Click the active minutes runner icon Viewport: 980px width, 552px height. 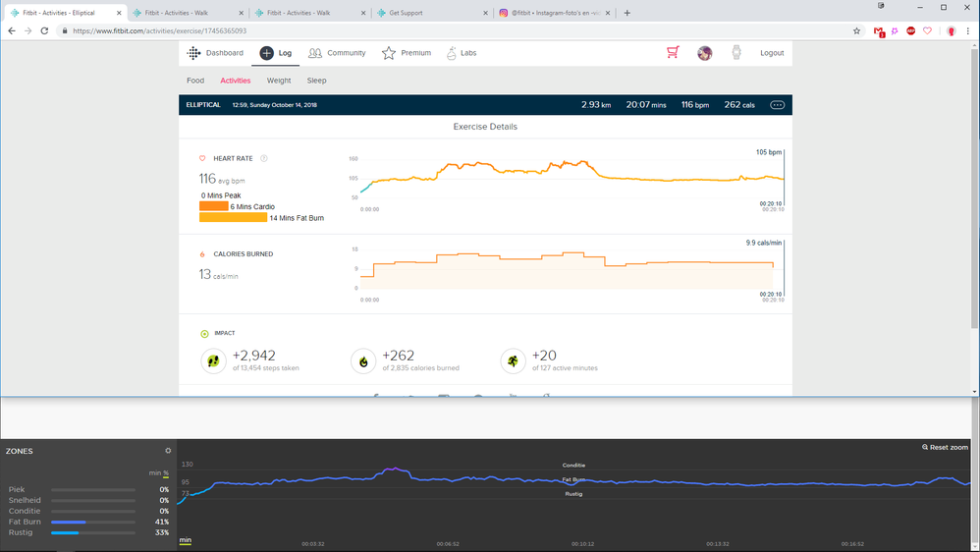point(514,361)
